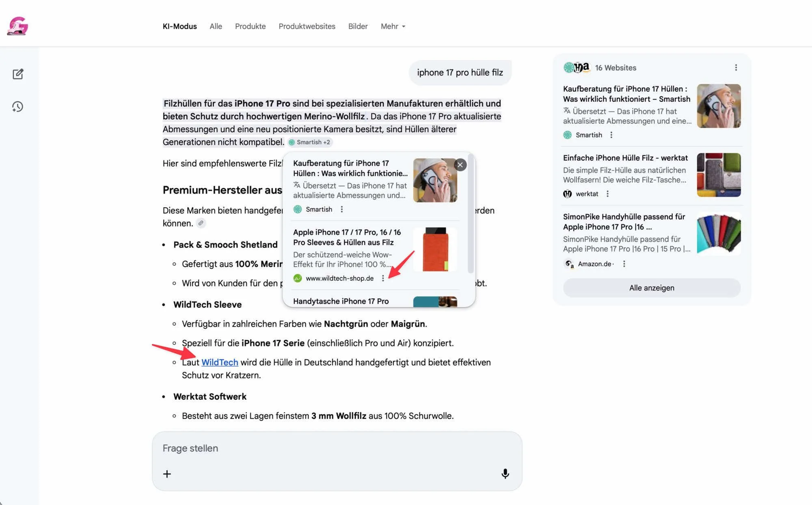
Task: Click the Alle anzeigen button
Action: (651, 288)
